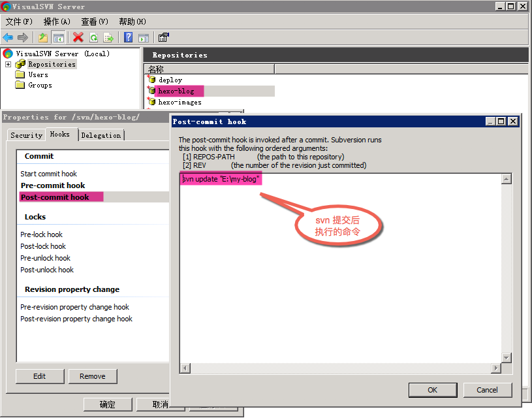532x418 pixels.
Task: Select Pre-commit hook in the list
Action: point(53,185)
